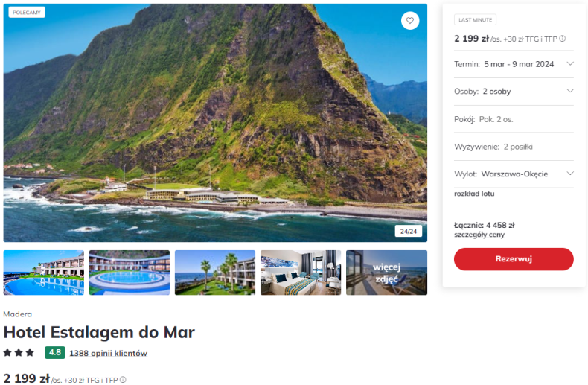The height and width of the screenshot is (385, 588).
Task: Click the red Rezerwuj button
Action: point(514,259)
